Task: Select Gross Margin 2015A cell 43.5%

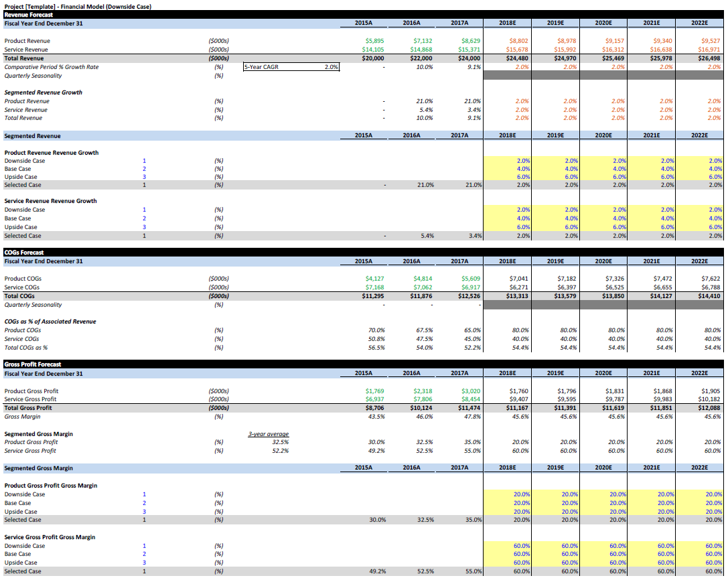Action: [376, 417]
